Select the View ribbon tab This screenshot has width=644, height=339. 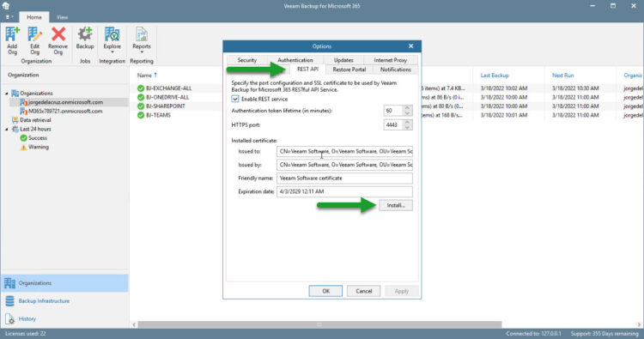(62, 17)
